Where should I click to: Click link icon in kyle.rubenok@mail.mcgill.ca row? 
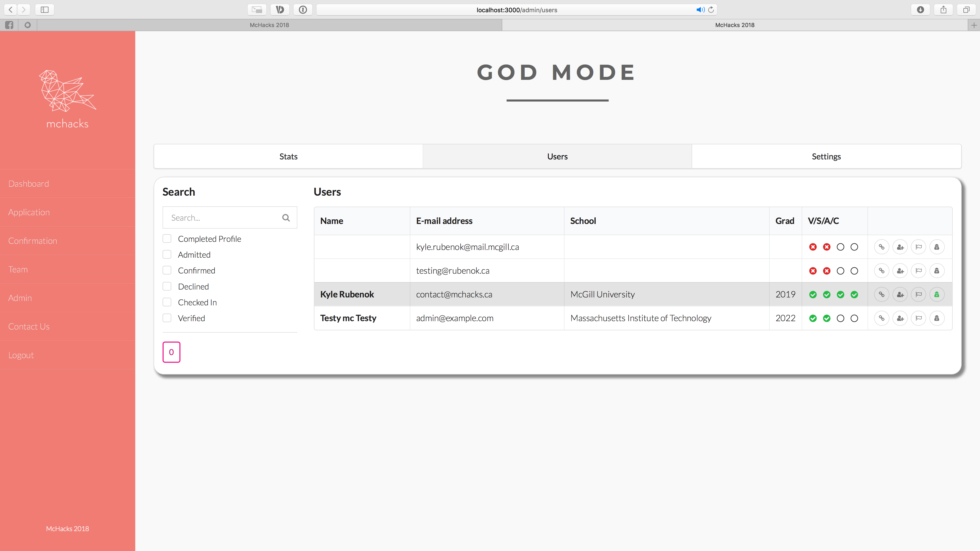tap(881, 247)
